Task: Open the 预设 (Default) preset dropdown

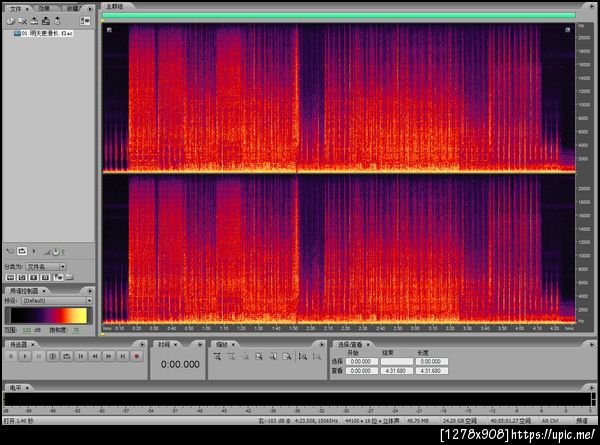Action: coord(57,301)
